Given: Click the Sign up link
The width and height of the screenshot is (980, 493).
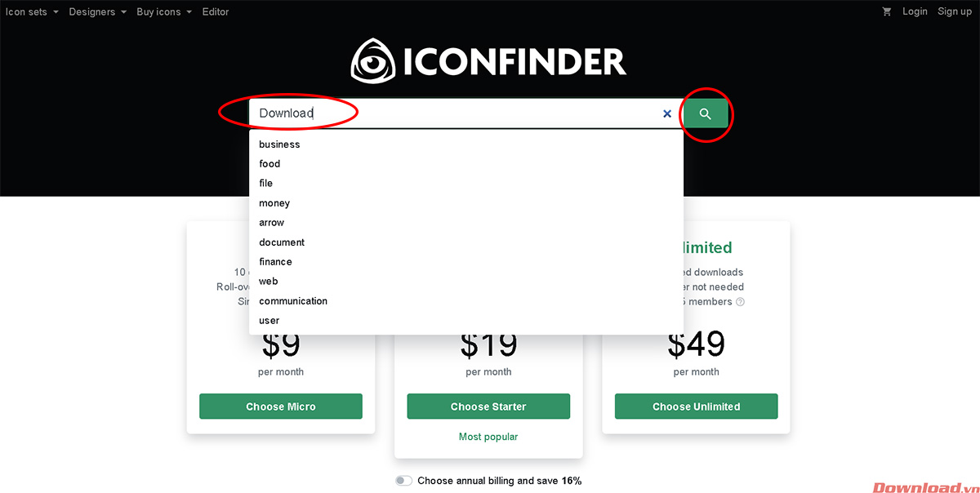Looking at the screenshot, I should [x=954, y=11].
